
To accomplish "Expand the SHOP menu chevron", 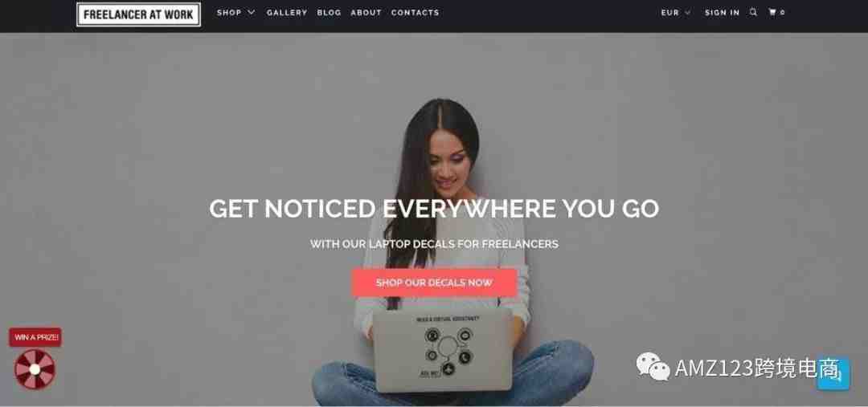I will tap(252, 12).
